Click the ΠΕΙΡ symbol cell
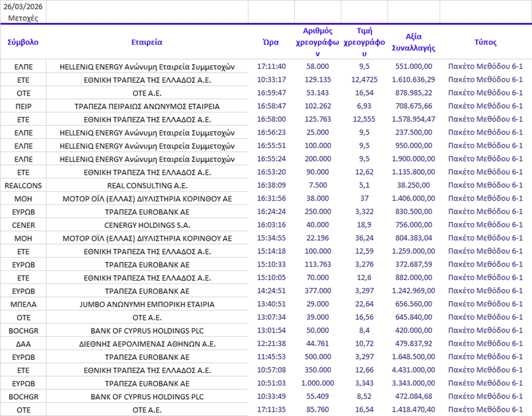532x416 pixels. pyautogui.click(x=23, y=106)
